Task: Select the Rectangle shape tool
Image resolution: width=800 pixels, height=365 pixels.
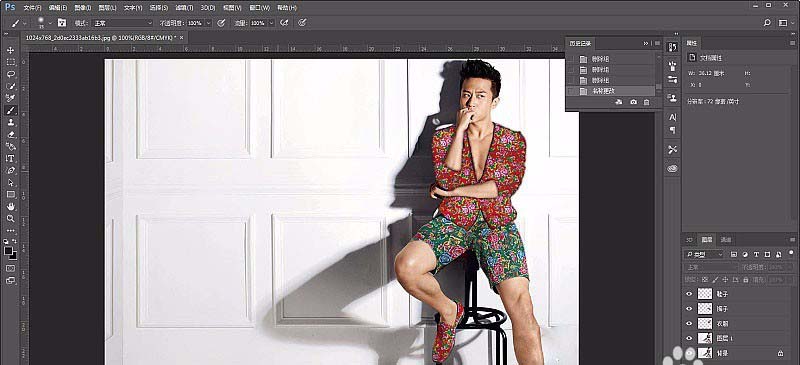Action: coord(11,194)
